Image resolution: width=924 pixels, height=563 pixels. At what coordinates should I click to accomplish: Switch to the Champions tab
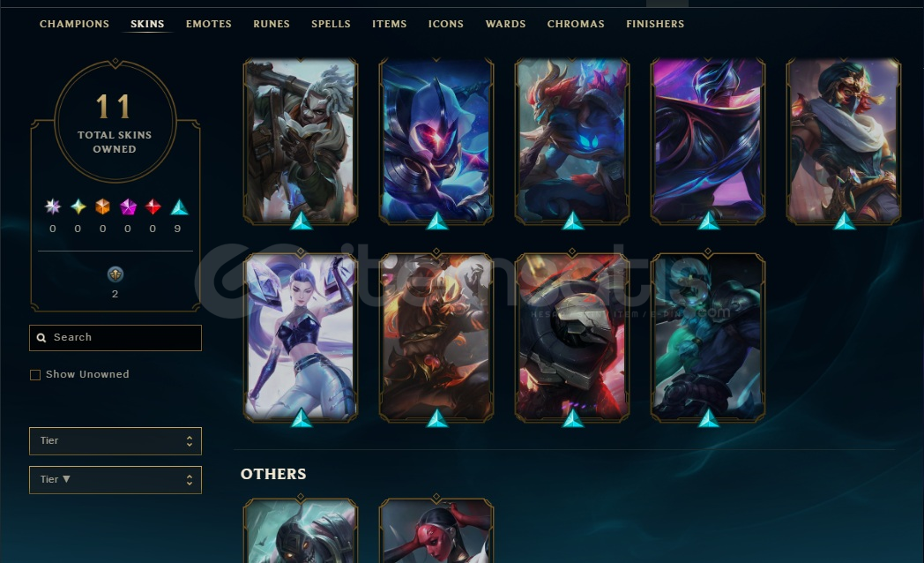pos(74,24)
